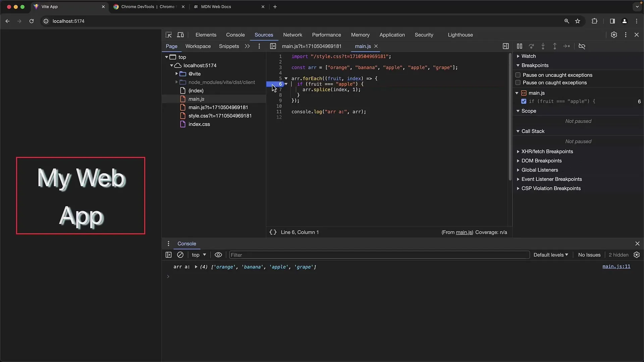Switch to the Console panel tab
This screenshot has height=362, width=644.
click(x=235, y=35)
